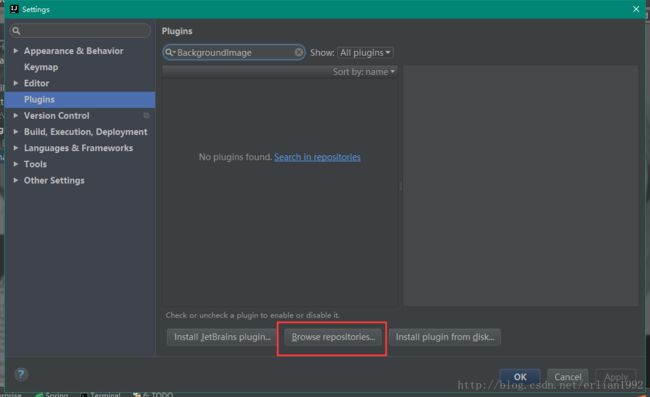Expand Build, Execution, Deployment arrow

click(15, 132)
